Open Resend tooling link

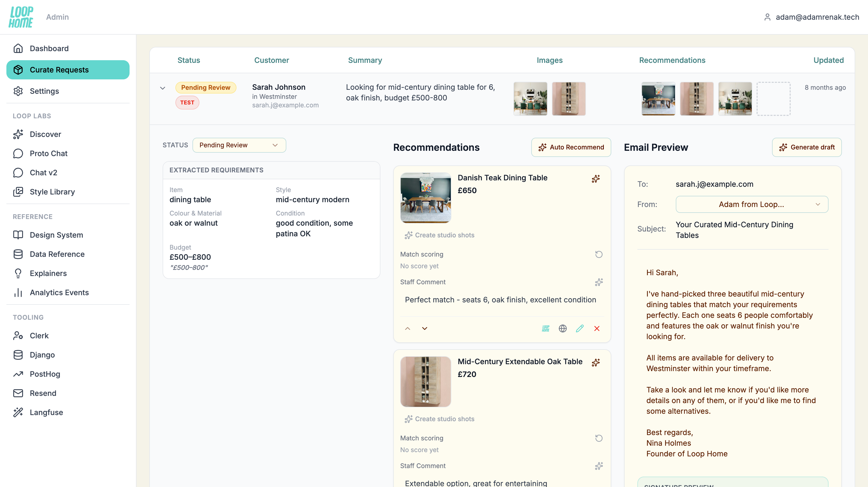[68, 393]
